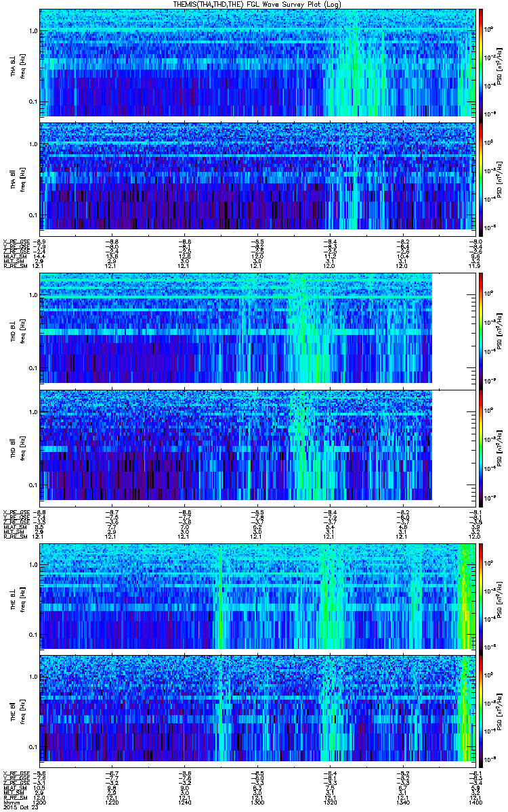Click the '1400' time tick label
The width and height of the screenshot is (508, 812).
(x=476, y=803)
